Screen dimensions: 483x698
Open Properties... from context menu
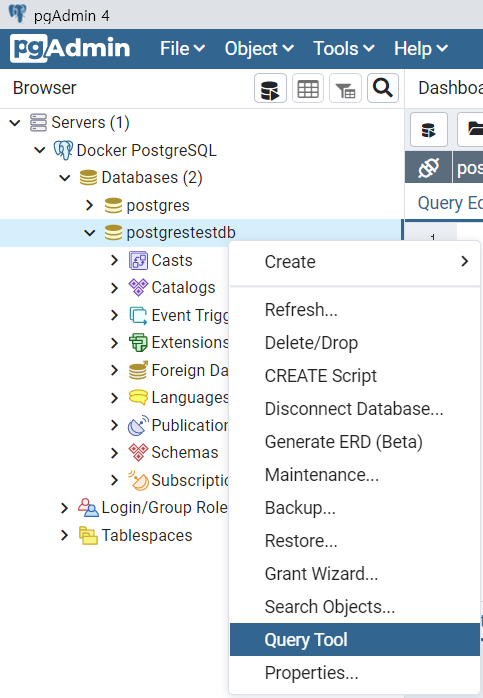click(x=355, y=673)
